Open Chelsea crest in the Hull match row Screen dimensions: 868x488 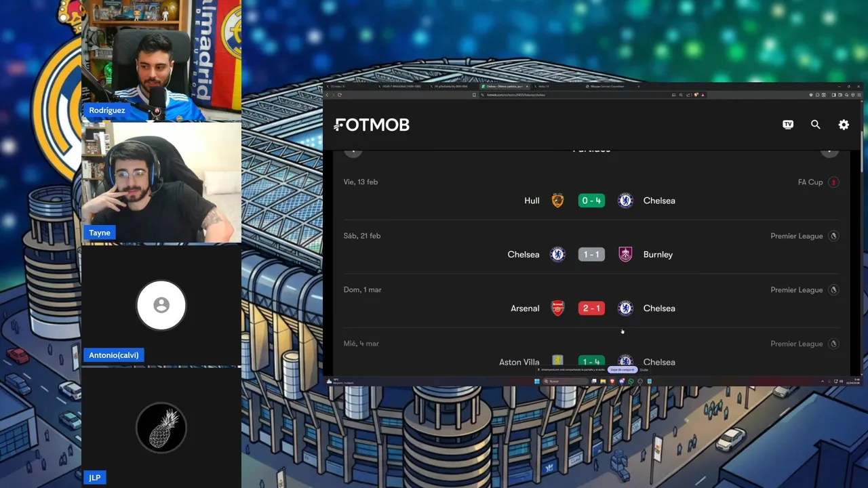coord(625,201)
